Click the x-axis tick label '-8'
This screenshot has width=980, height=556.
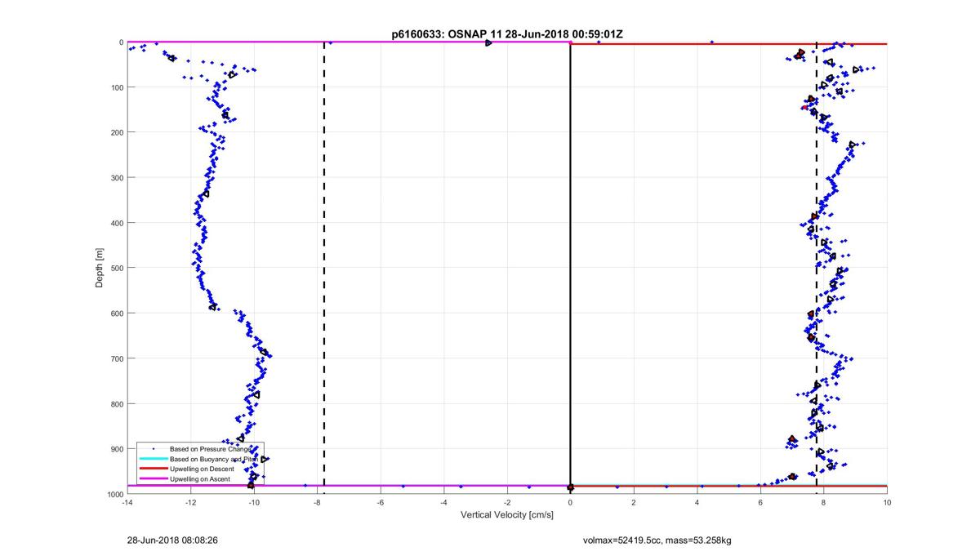pyautogui.click(x=317, y=502)
